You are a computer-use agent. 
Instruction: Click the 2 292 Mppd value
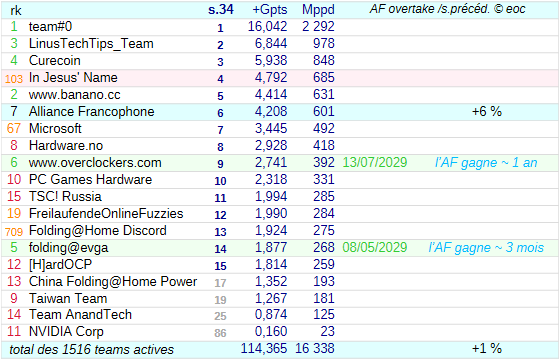click(x=318, y=26)
